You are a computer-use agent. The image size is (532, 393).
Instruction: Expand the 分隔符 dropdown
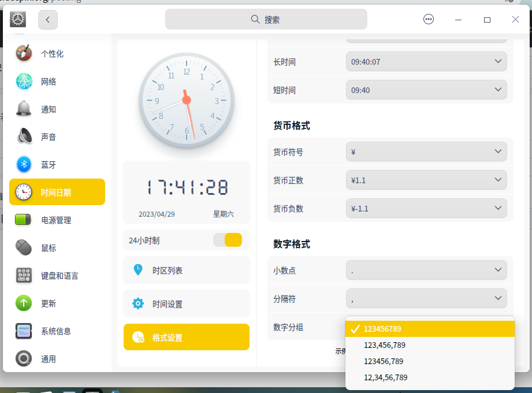pyautogui.click(x=426, y=299)
